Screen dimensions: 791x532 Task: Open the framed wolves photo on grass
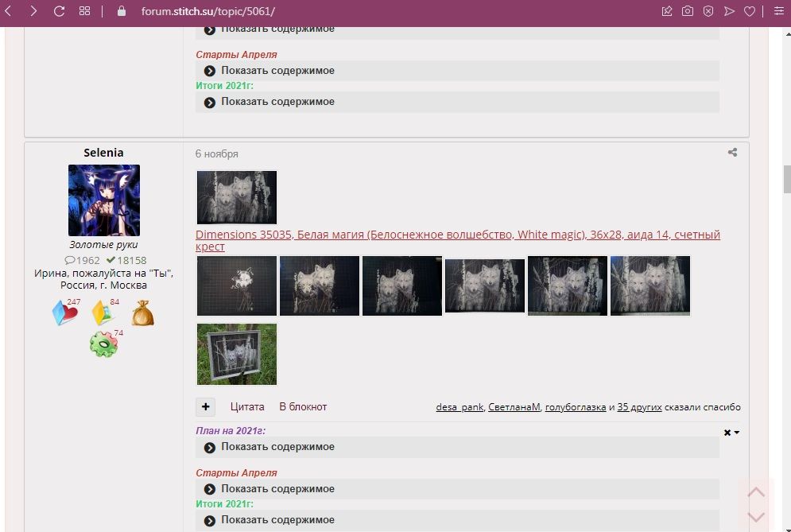pyautogui.click(x=237, y=354)
